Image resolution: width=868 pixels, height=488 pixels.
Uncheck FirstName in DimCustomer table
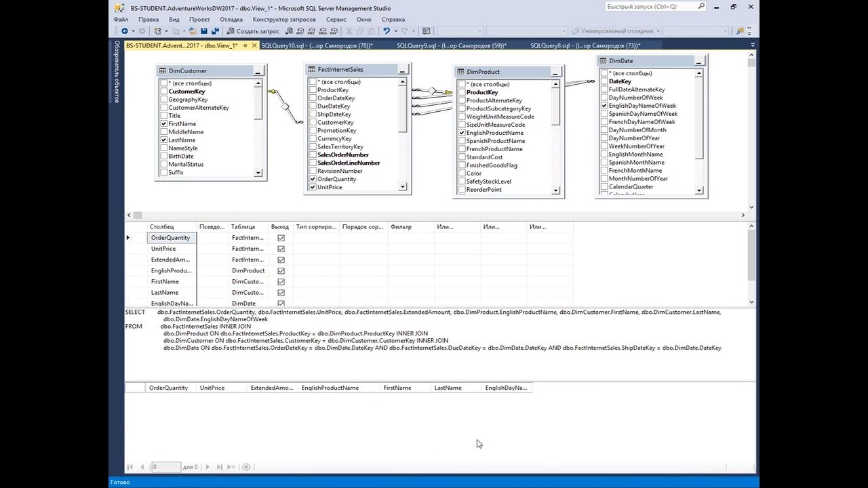pos(164,124)
